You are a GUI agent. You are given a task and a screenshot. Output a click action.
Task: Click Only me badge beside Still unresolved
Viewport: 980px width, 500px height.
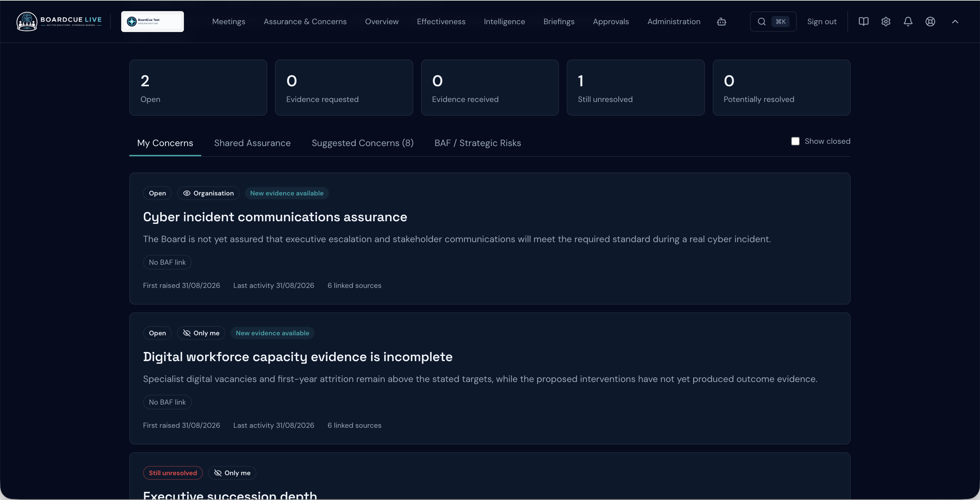point(232,473)
